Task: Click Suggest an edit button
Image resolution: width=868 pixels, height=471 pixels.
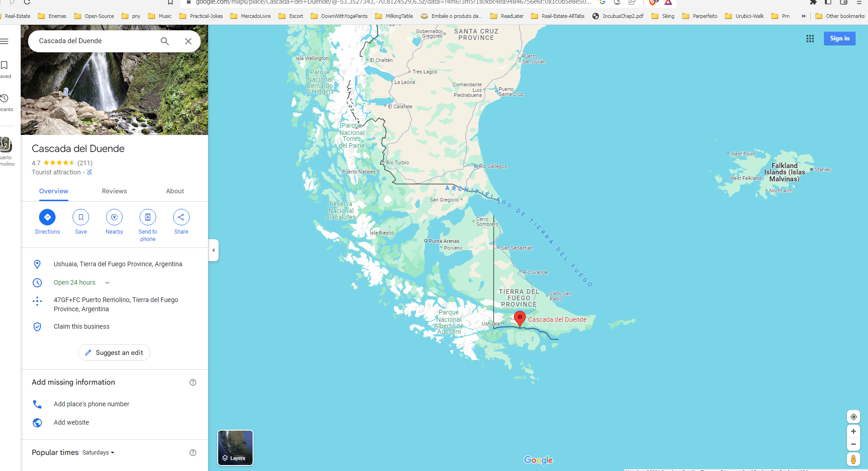Action: [x=114, y=353]
